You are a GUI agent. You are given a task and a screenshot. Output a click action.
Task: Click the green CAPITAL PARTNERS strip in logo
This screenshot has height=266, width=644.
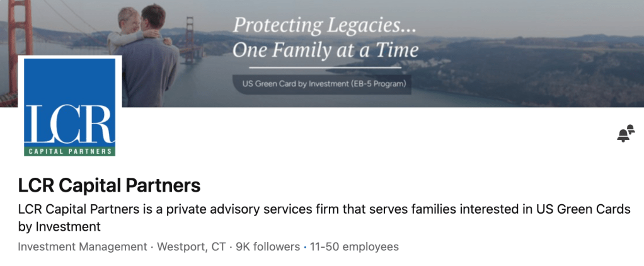[x=70, y=151]
